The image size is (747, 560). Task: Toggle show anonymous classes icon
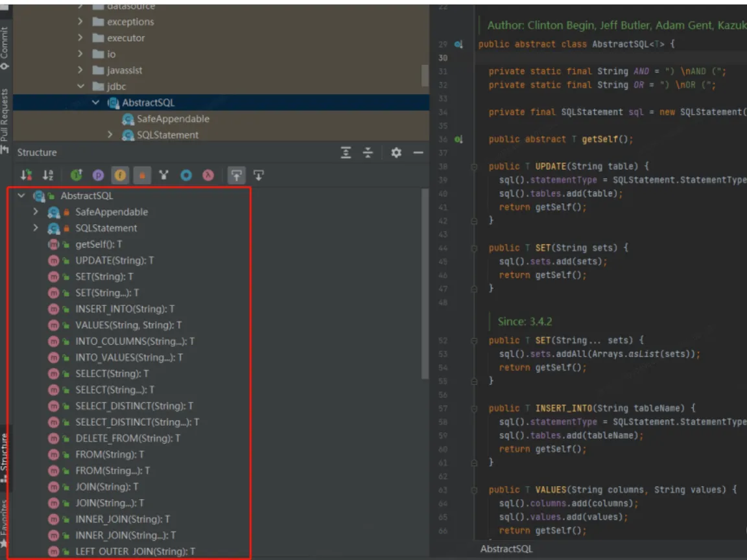click(164, 175)
